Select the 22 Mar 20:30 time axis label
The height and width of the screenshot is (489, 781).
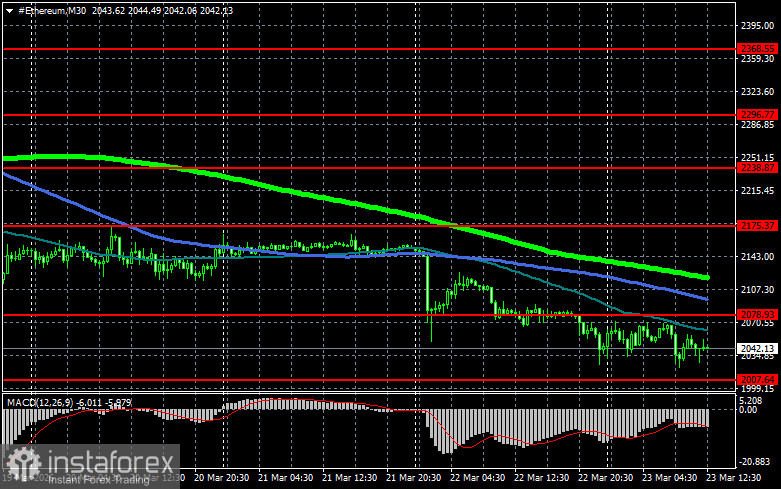[x=605, y=478]
